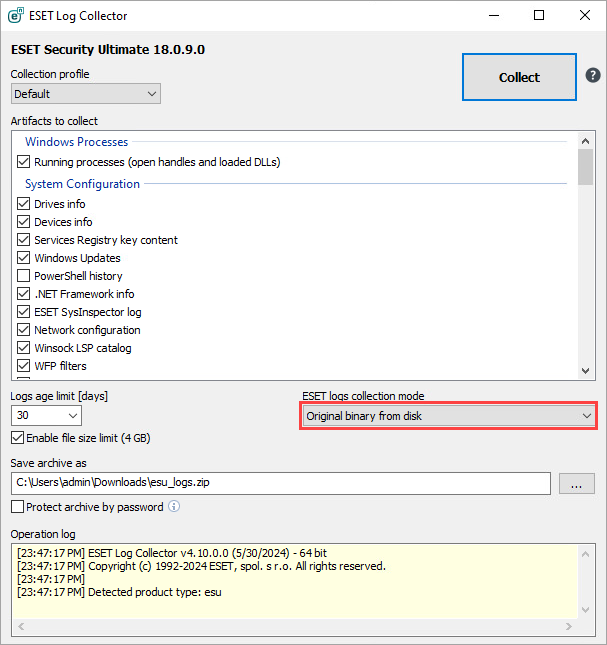Viewport: 607px width, 645px height.
Task: Click operation log scroll left arrow
Action: [x=21, y=626]
